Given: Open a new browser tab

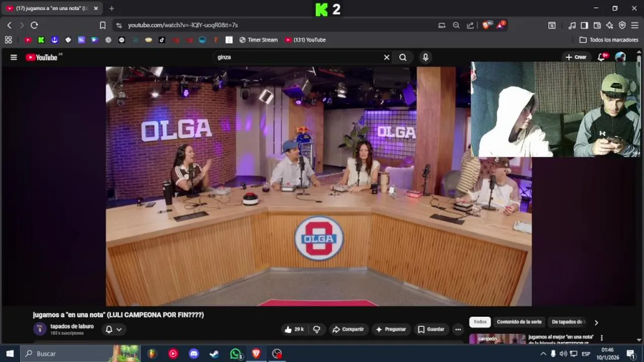Looking at the screenshot, I should (111, 9).
